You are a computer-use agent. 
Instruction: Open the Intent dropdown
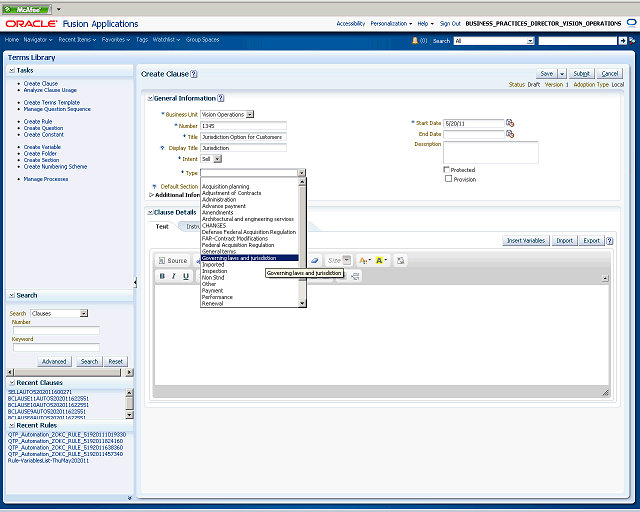[x=218, y=159]
